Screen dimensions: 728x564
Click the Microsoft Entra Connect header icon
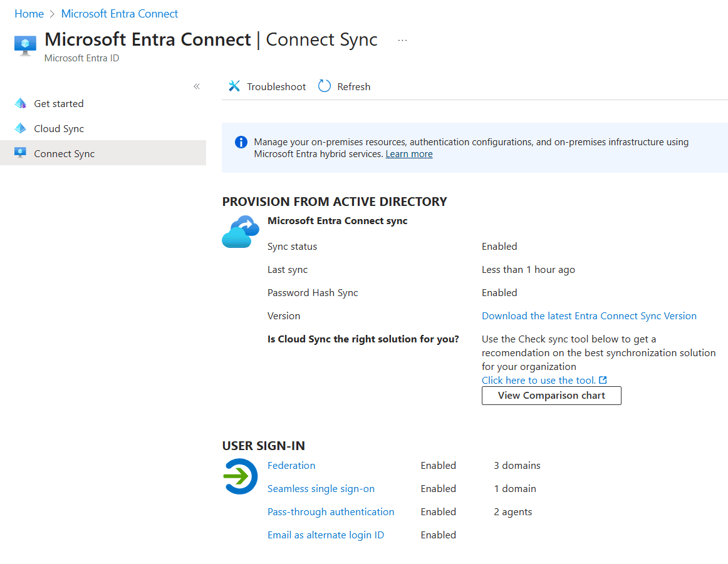pyautogui.click(x=26, y=46)
